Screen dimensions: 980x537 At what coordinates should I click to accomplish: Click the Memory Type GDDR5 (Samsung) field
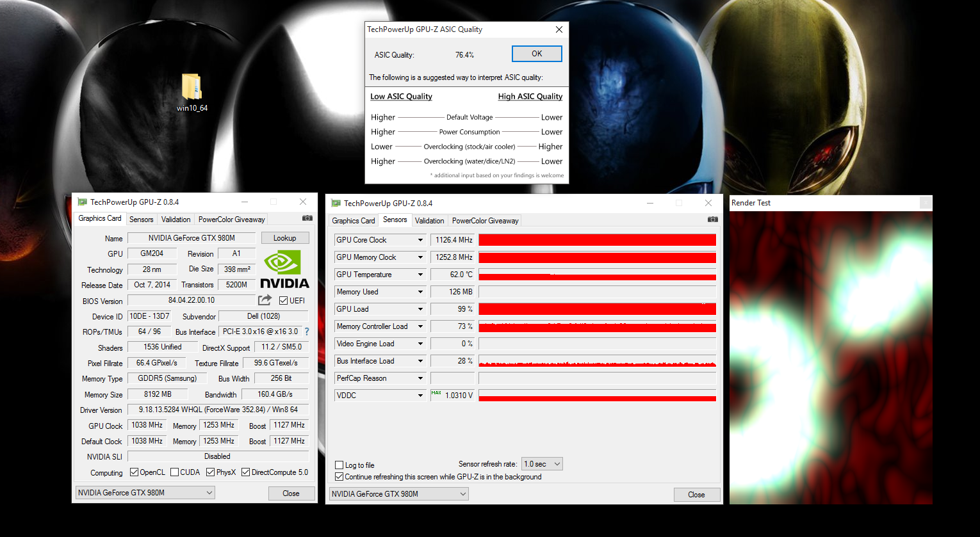[x=167, y=378]
